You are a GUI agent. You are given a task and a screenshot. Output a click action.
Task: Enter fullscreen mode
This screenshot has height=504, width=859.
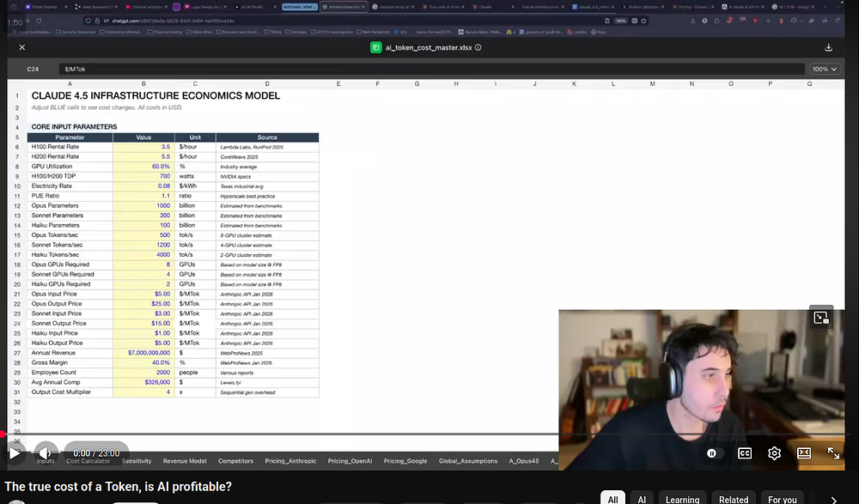tap(833, 453)
